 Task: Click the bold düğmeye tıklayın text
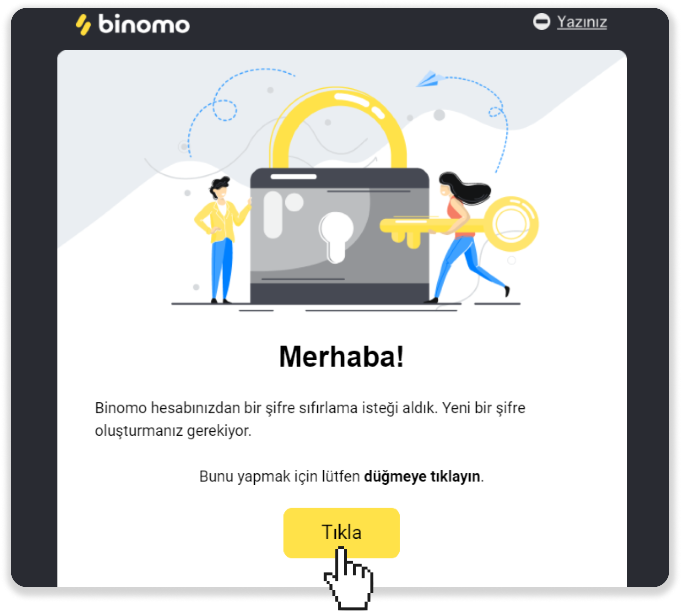[x=422, y=476]
